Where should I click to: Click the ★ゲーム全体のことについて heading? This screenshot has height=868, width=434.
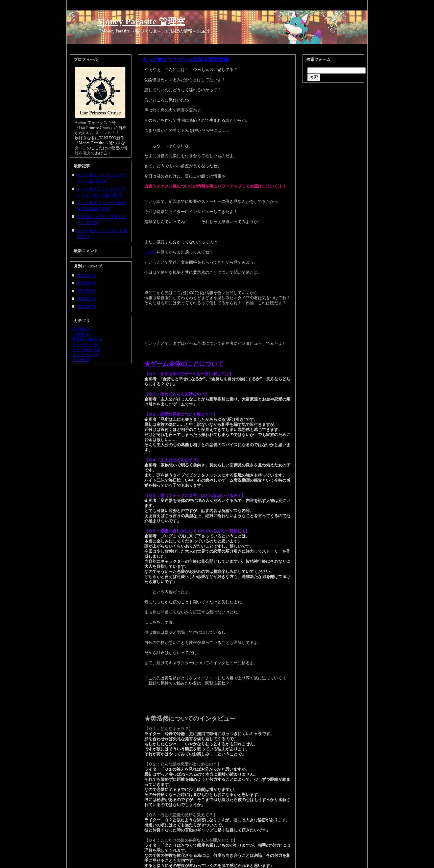click(x=184, y=364)
